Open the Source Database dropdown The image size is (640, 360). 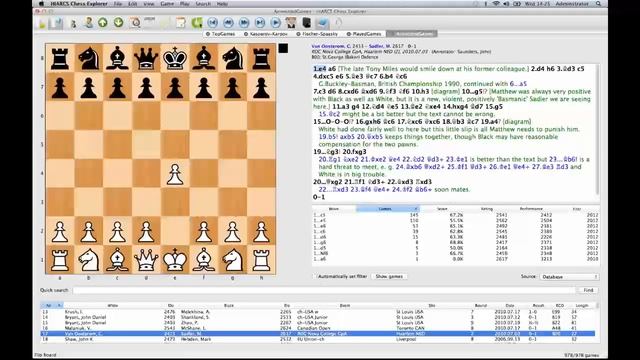(569, 277)
